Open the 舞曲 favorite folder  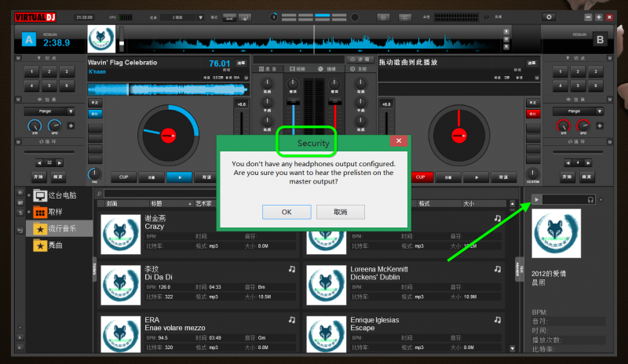[48, 245]
